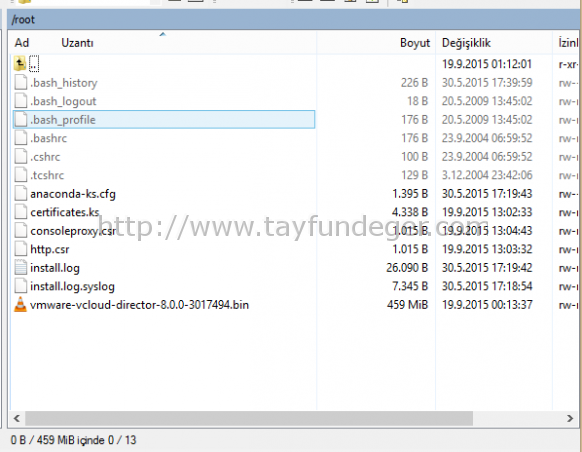The width and height of the screenshot is (582, 452).
Task: Open the parent directory folder icon
Action: pyautogui.click(x=20, y=63)
